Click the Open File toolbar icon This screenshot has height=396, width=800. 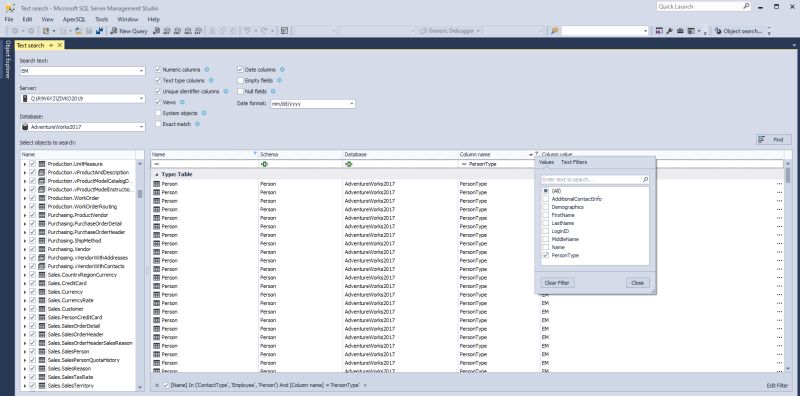click(79, 31)
